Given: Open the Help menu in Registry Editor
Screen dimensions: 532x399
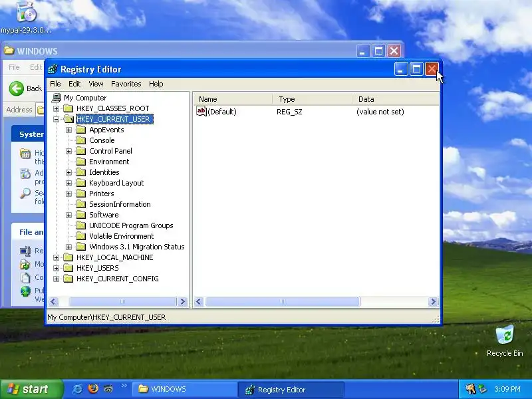Looking at the screenshot, I should (156, 84).
